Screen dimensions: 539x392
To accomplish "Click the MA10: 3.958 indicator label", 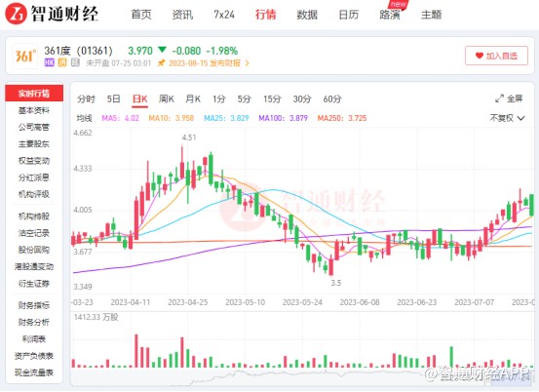I will 172,118.
